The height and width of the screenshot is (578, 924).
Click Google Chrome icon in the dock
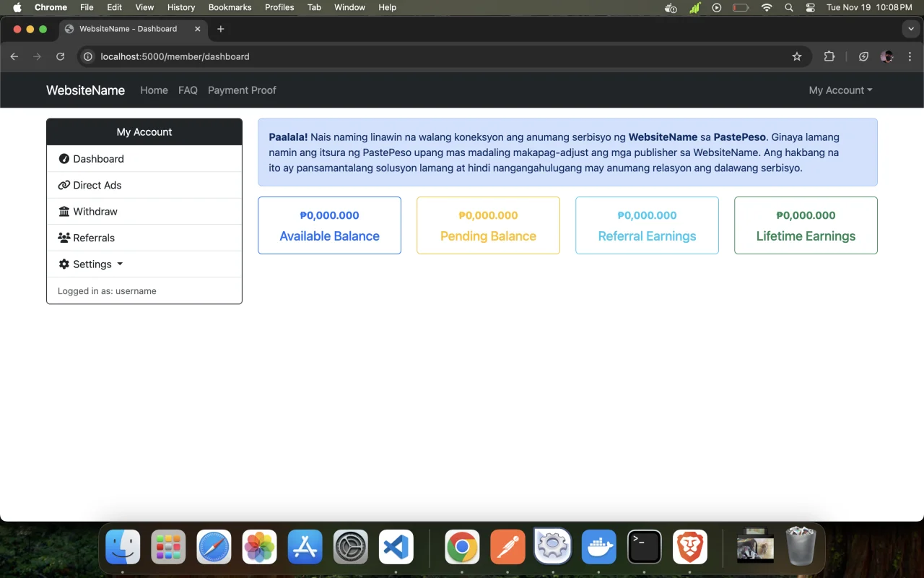tap(462, 547)
